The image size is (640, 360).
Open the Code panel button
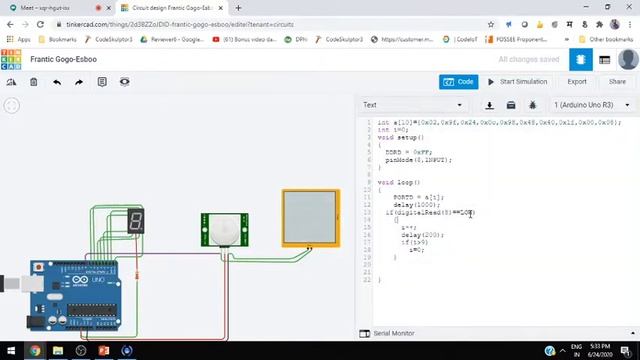tap(458, 82)
